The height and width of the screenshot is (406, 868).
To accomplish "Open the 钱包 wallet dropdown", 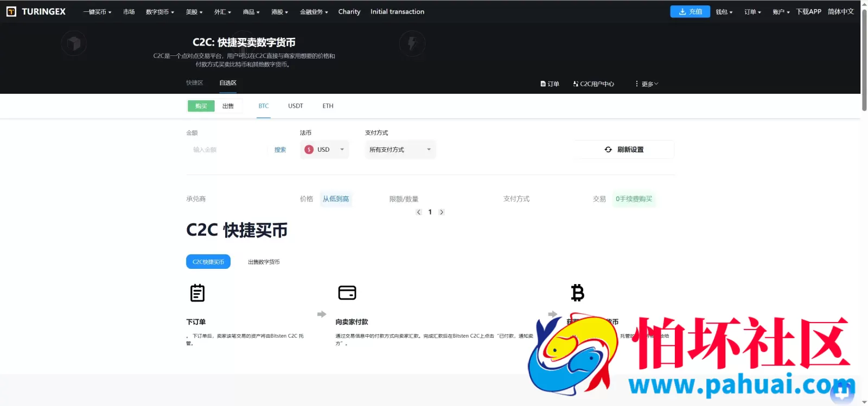I will click(x=724, y=12).
